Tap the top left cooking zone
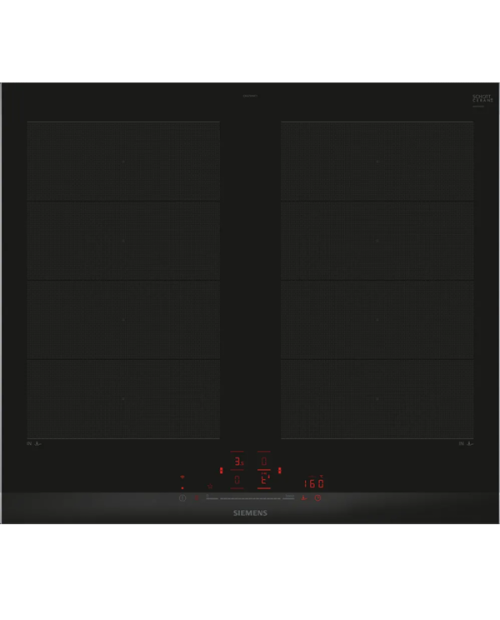Screen dimensions: 500x620 tap(123, 161)
